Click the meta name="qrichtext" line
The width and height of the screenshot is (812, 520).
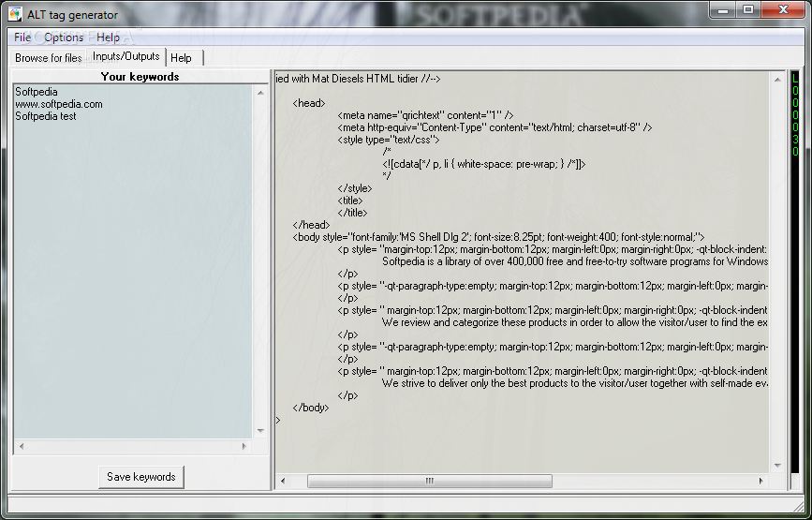pyautogui.click(x=425, y=115)
